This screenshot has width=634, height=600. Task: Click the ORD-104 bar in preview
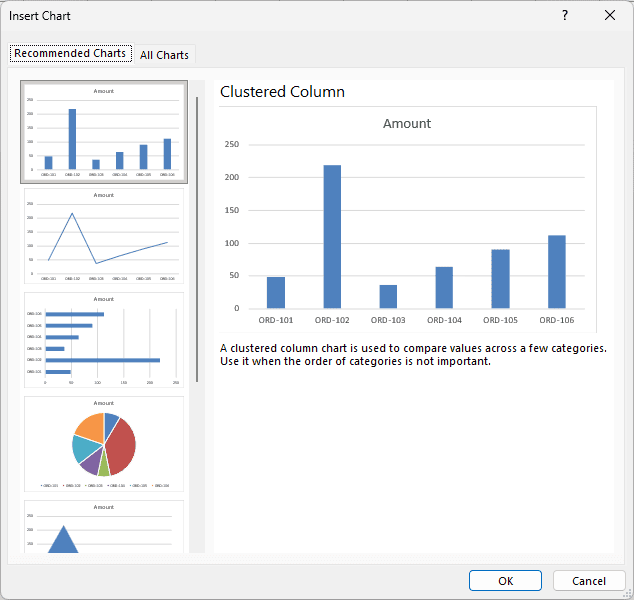point(444,287)
